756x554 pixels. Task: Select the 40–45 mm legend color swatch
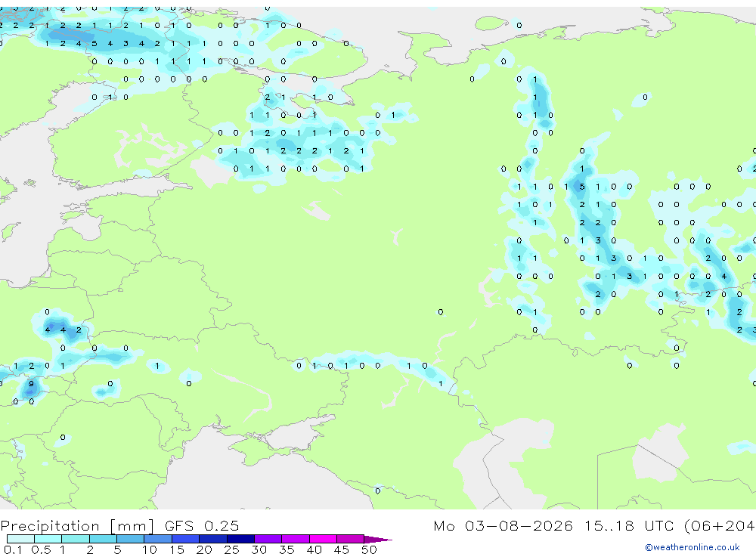pyautogui.click(x=323, y=539)
